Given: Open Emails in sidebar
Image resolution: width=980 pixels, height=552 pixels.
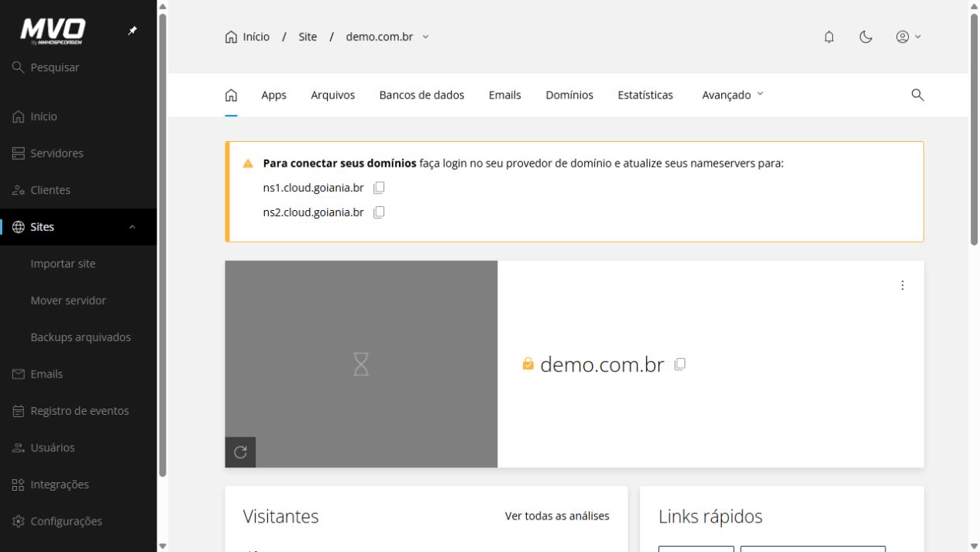Looking at the screenshot, I should pos(78,374).
